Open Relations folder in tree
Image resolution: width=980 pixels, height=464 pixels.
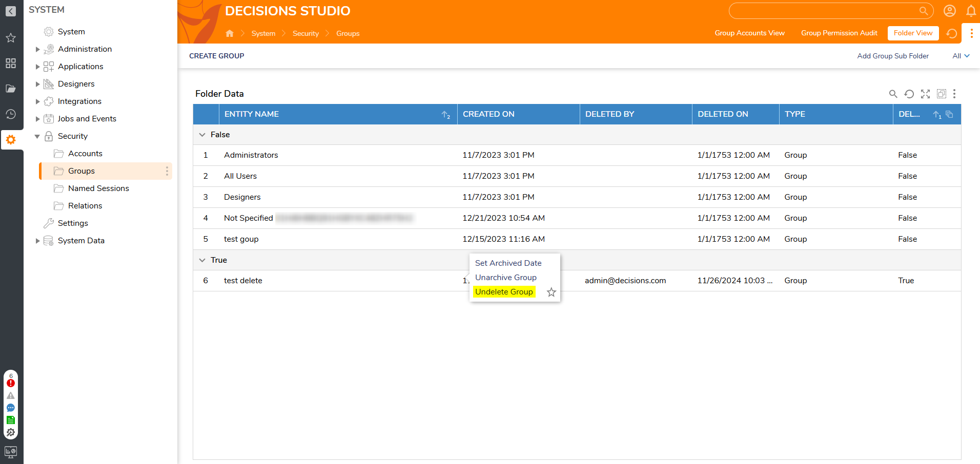(x=85, y=206)
